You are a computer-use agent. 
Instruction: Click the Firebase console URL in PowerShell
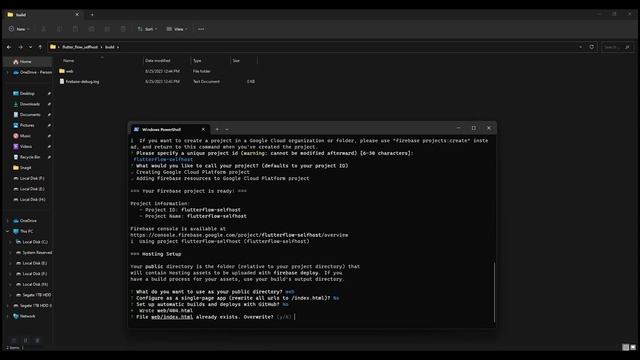[239, 235]
